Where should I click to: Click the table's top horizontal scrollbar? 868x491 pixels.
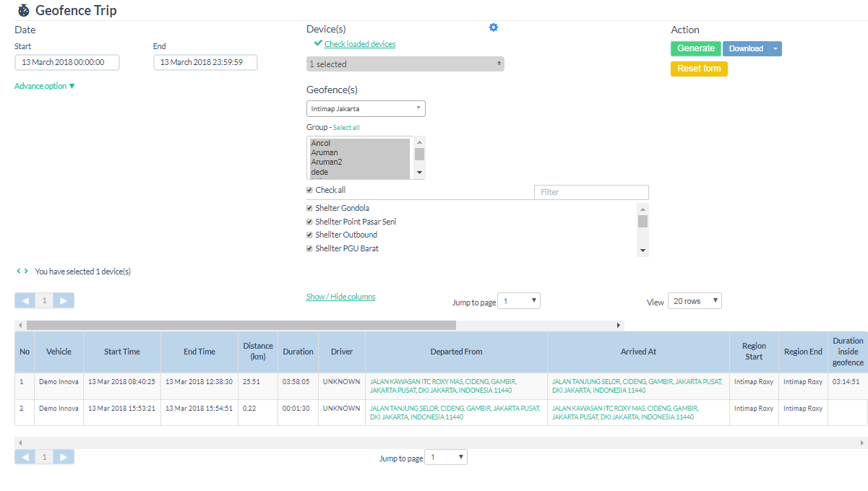click(x=241, y=326)
